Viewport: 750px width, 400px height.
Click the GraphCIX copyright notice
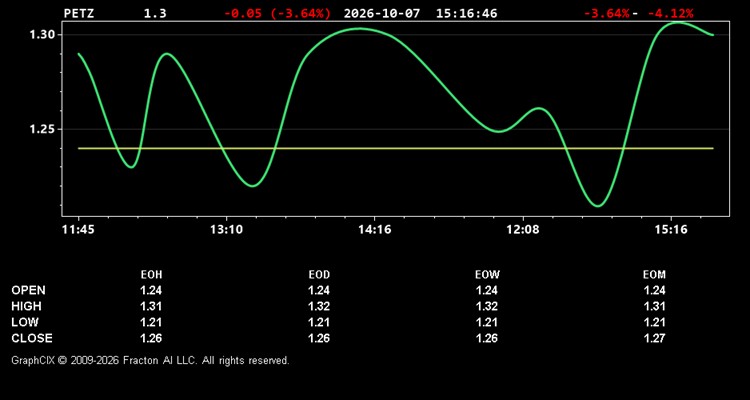(x=150, y=360)
